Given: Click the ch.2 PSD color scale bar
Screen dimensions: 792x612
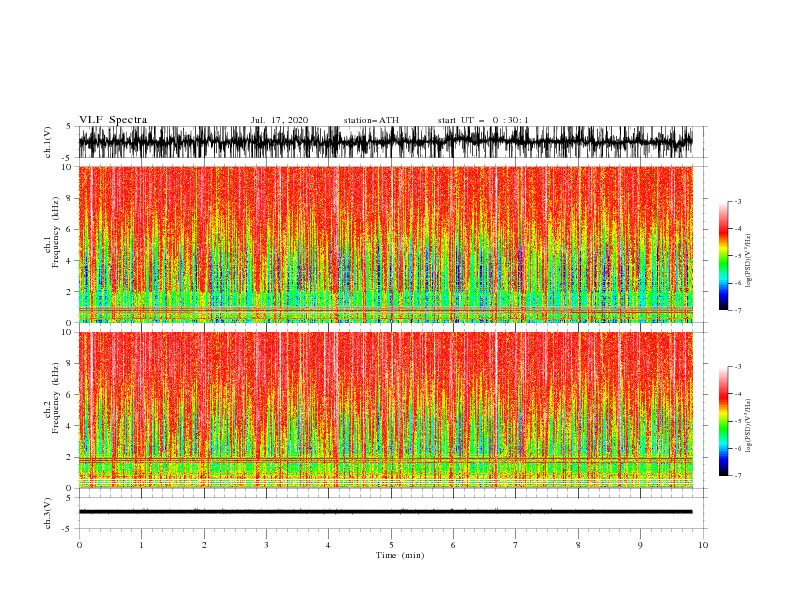Looking at the screenshot, I should click(x=723, y=421).
